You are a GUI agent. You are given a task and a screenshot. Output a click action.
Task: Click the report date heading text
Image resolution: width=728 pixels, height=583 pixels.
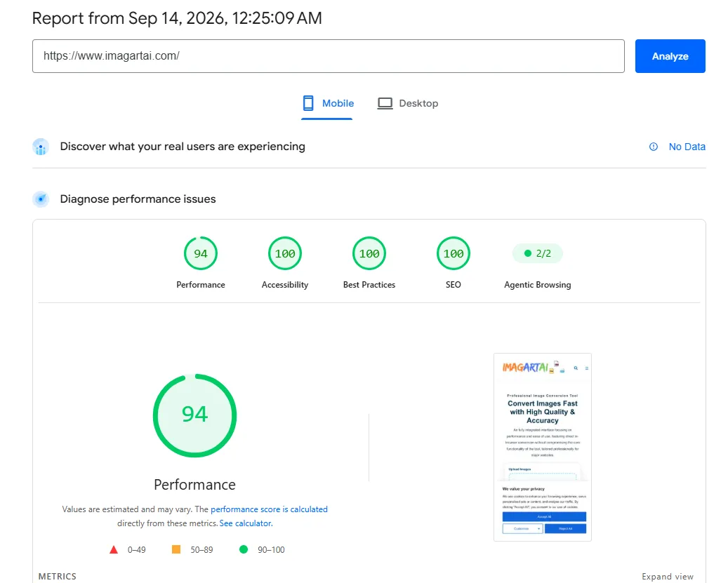pos(177,18)
